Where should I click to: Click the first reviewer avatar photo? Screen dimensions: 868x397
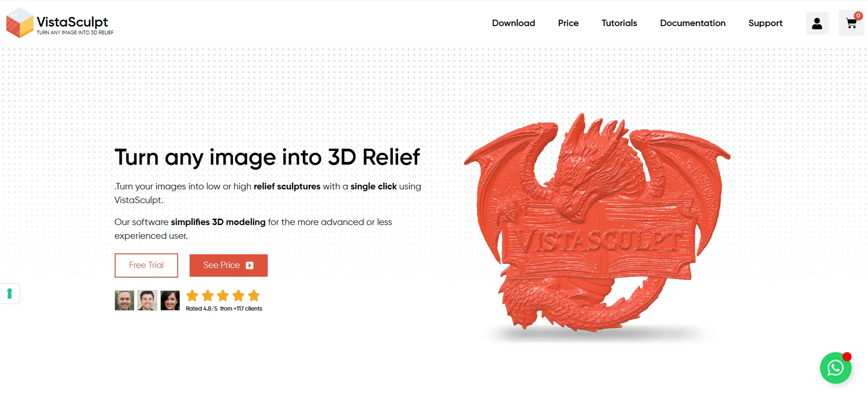coord(124,300)
